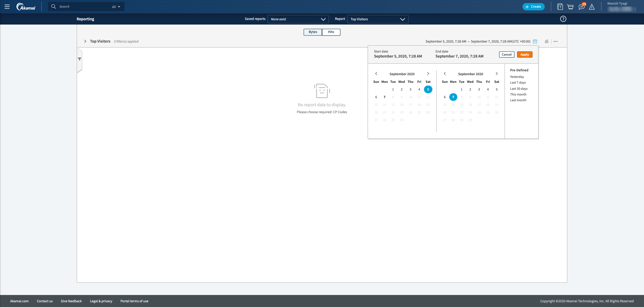644x307 pixels.
Task: Click the Akamai logo
Action: click(26, 7)
